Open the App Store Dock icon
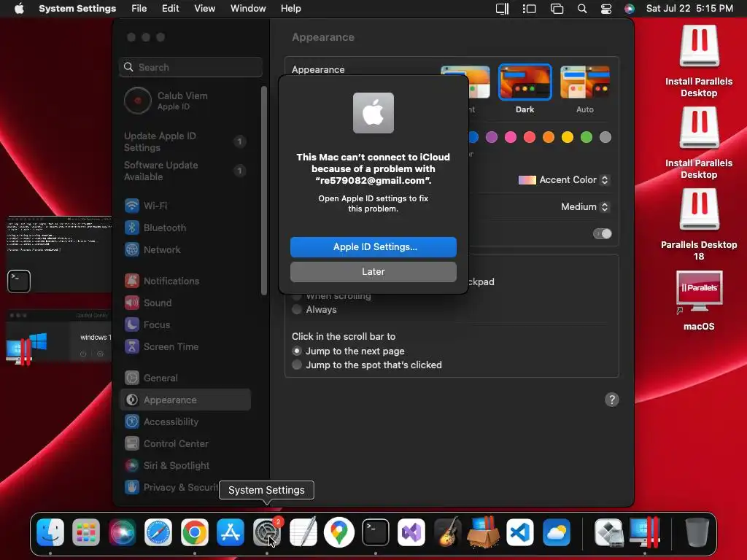Viewport: 747px width, 560px height. pyautogui.click(x=231, y=532)
